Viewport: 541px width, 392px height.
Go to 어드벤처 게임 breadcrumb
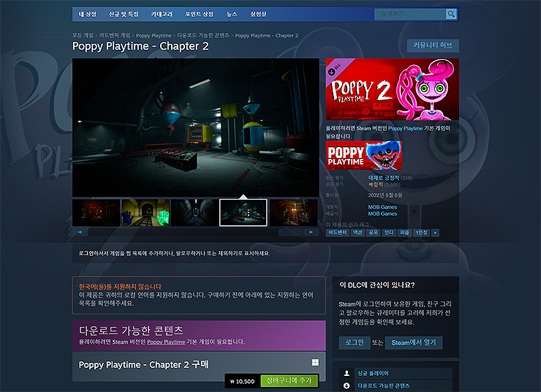point(115,35)
